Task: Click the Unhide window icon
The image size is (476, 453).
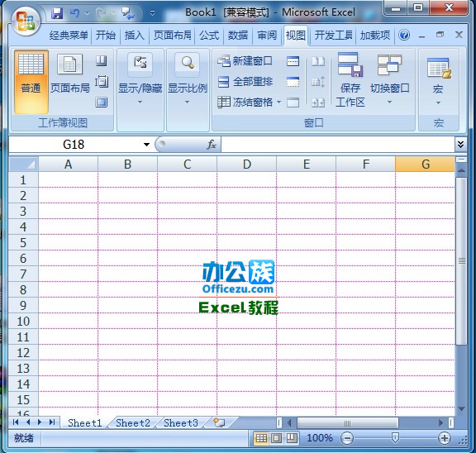Action: coord(293,103)
